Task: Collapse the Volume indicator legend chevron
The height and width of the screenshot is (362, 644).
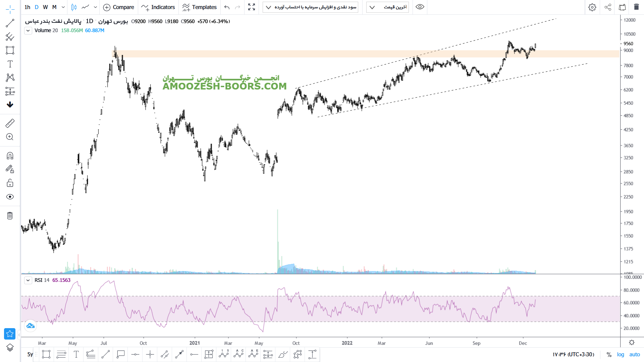Action: [28, 31]
